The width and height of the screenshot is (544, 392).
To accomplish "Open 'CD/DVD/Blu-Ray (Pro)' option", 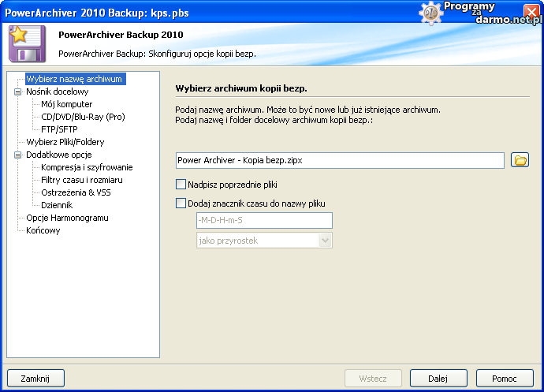I will tap(83, 117).
